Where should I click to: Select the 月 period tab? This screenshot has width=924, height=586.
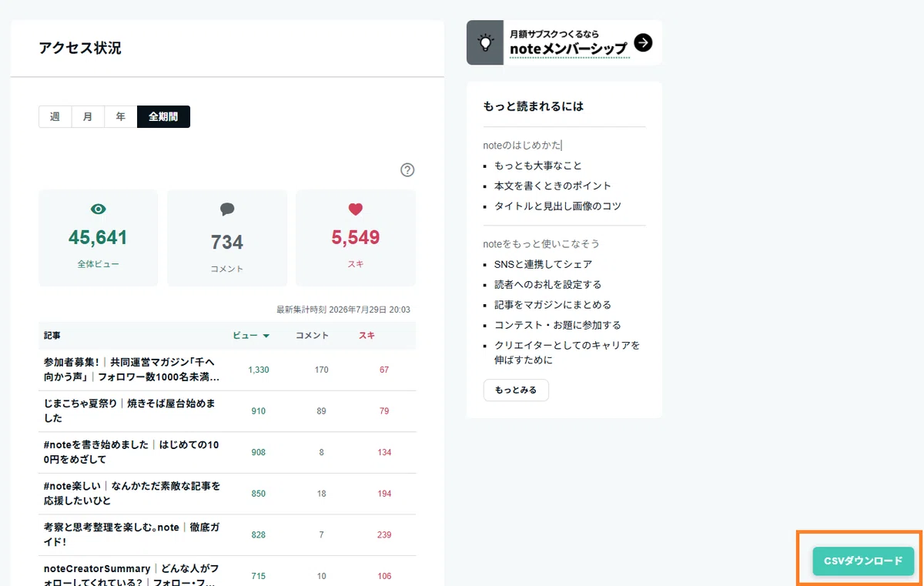click(88, 117)
